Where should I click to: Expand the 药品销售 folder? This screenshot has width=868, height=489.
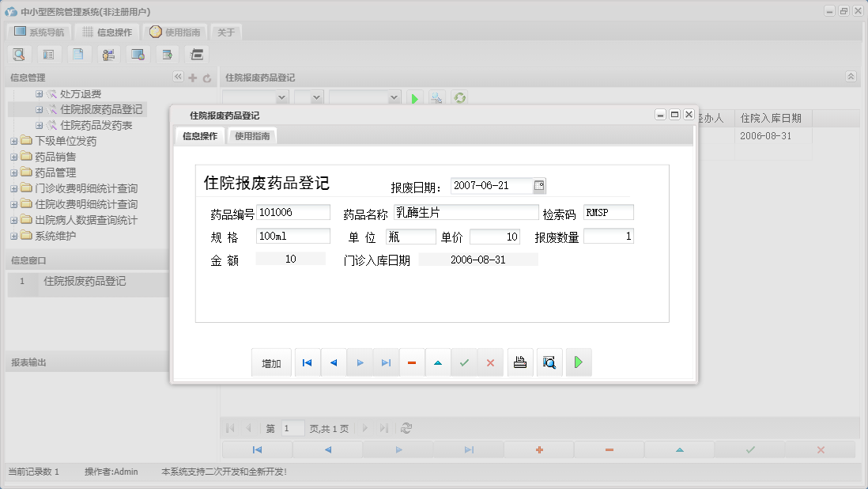pos(13,157)
